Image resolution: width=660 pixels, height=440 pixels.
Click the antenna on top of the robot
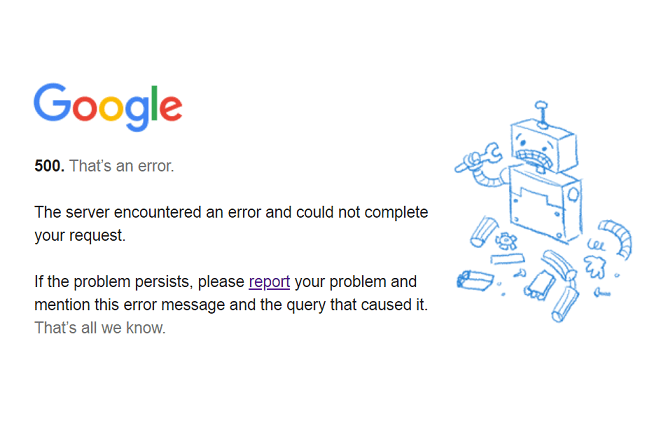[542, 114]
